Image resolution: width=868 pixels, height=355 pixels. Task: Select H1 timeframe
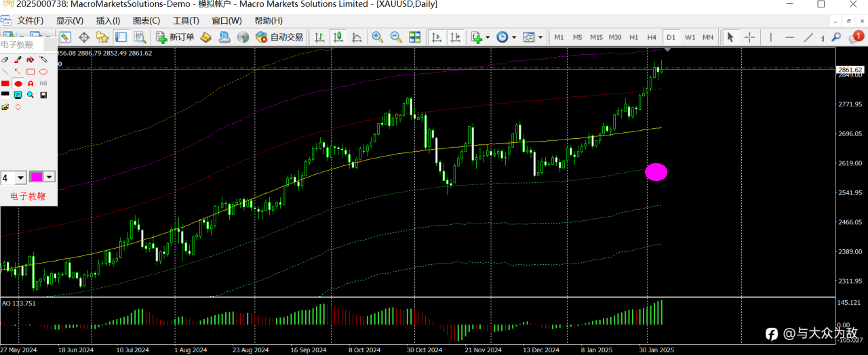pyautogui.click(x=633, y=37)
